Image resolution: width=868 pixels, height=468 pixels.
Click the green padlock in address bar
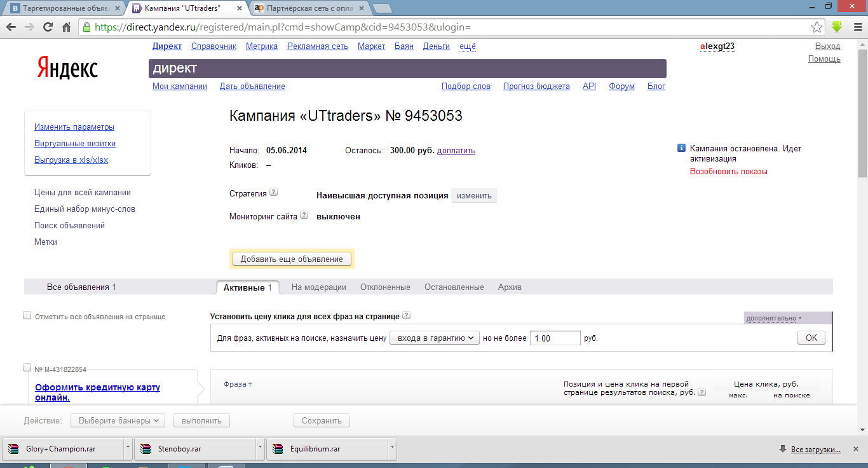[x=88, y=27]
